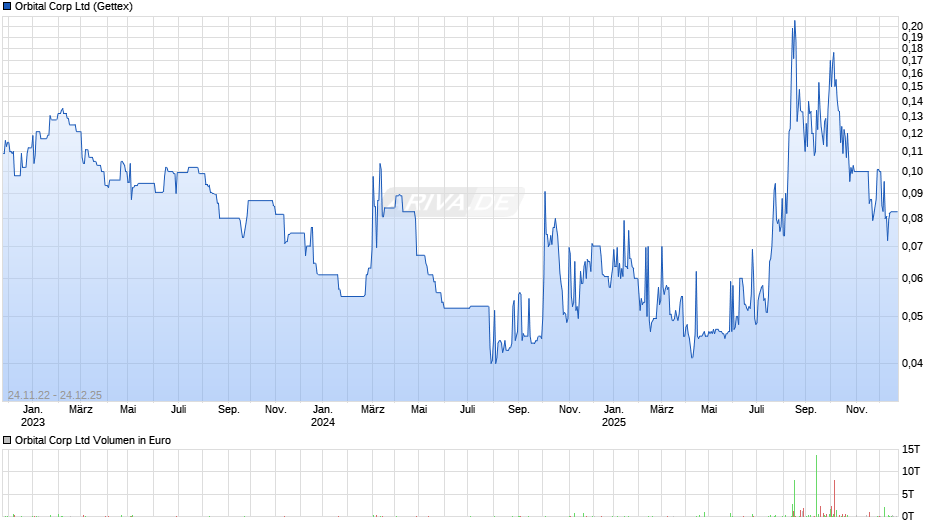The width and height of the screenshot is (940, 526).
Task: Click the gray legend square for Volumen in Euro
Action: click(7, 440)
